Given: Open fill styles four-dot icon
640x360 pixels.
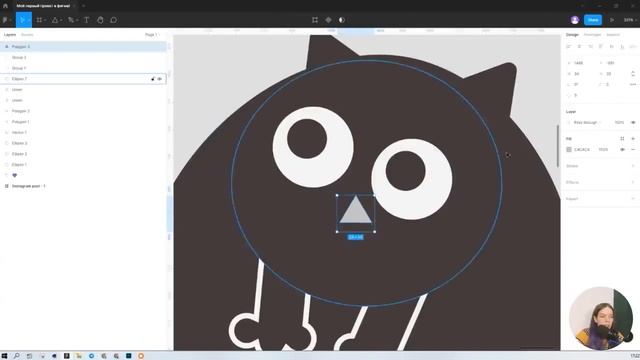Looking at the screenshot, I should click(x=622, y=139).
